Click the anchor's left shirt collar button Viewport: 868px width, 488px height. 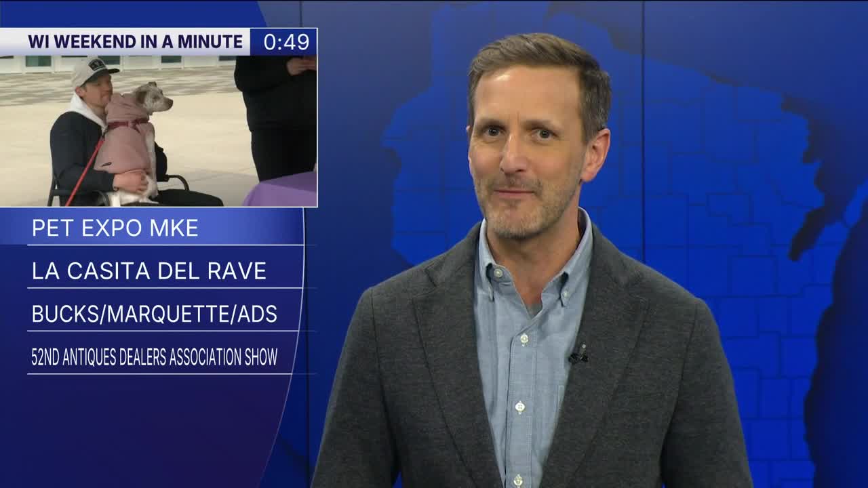498,272
